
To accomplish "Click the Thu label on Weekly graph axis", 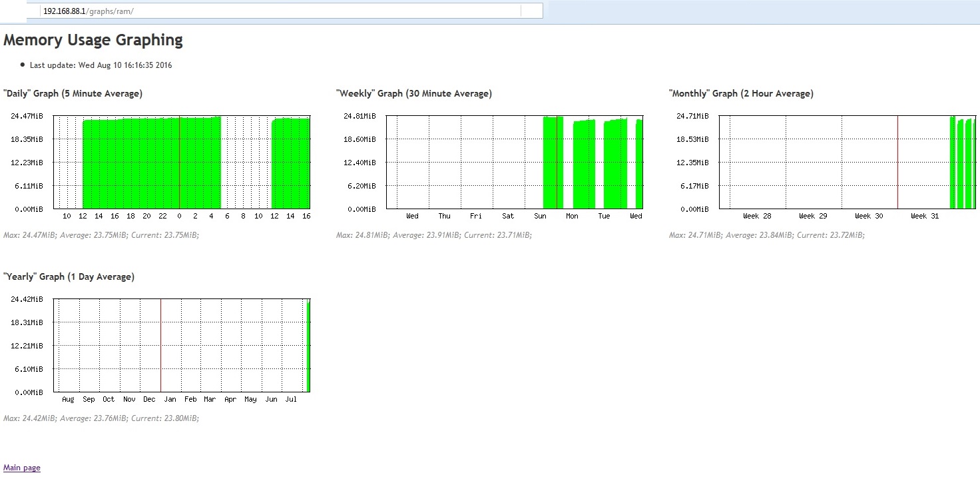I will click(x=444, y=216).
